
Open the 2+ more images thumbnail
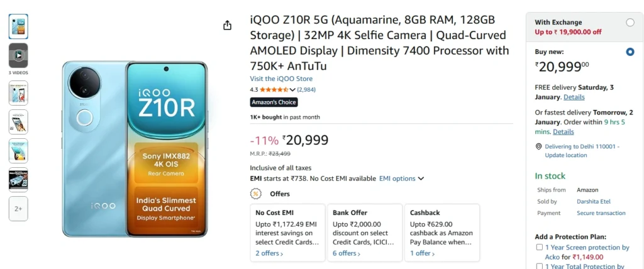18,209
